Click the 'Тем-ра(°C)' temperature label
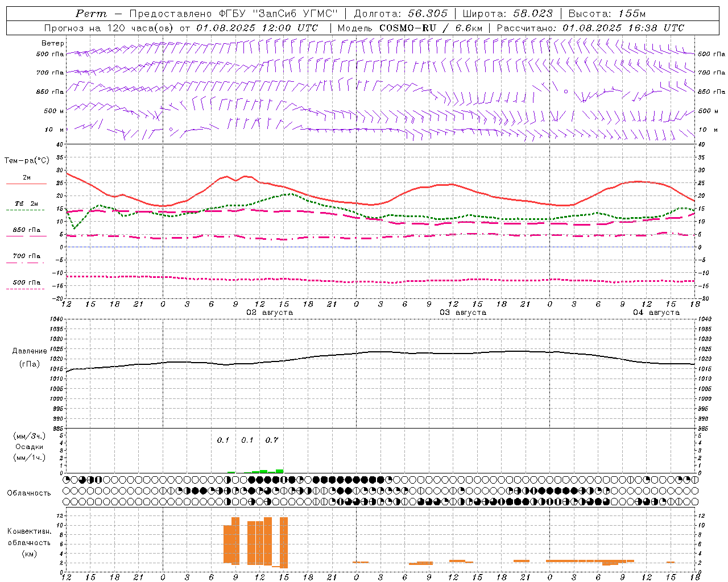 pos(27,161)
